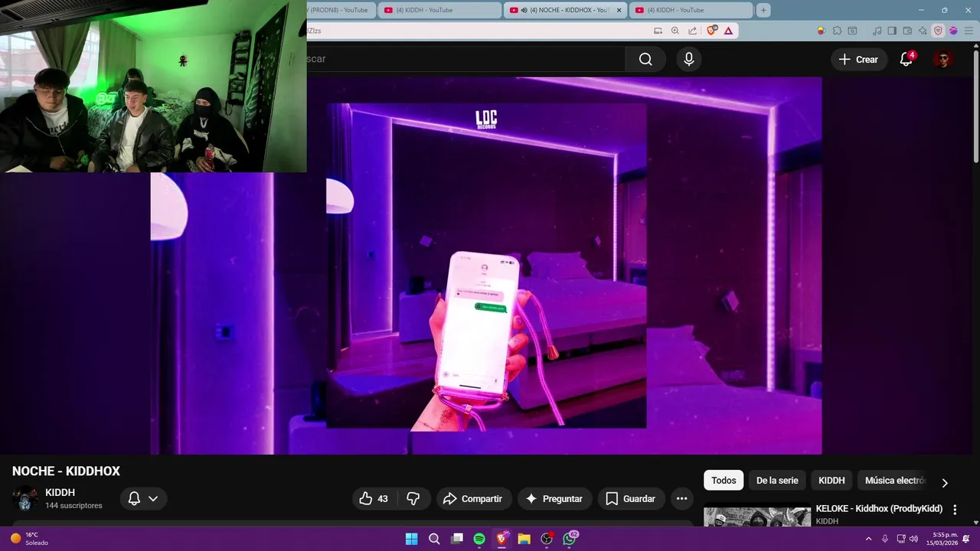Click the install/cast icon in address bar
The width and height of the screenshot is (980, 551).
tap(658, 31)
